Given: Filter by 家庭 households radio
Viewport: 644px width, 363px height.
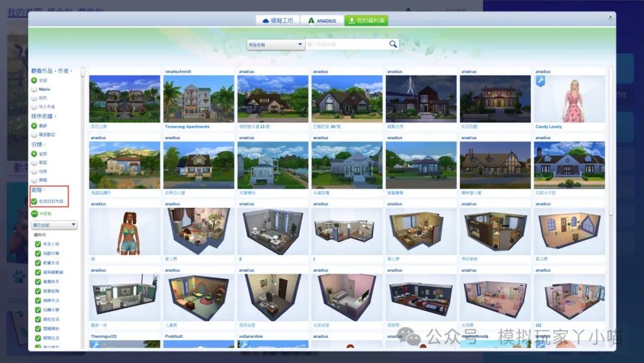Looking at the screenshot, I should (35, 163).
